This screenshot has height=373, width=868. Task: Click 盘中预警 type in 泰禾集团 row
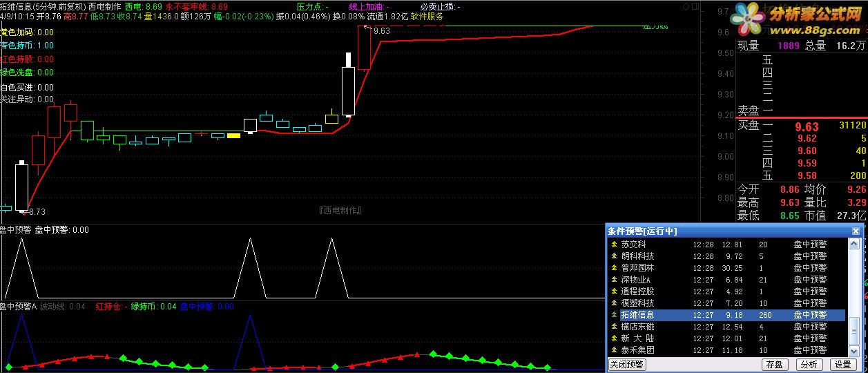coord(810,350)
